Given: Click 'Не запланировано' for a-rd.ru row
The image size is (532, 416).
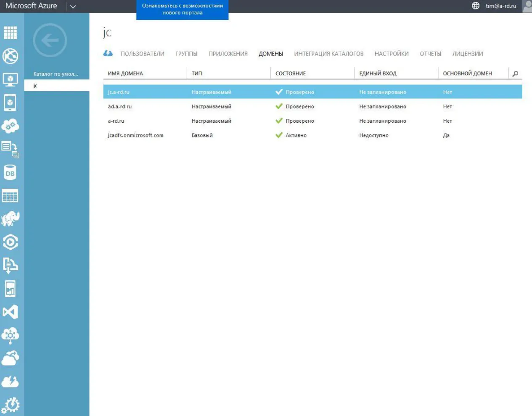Looking at the screenshot, I should click(x=383, y=121).
